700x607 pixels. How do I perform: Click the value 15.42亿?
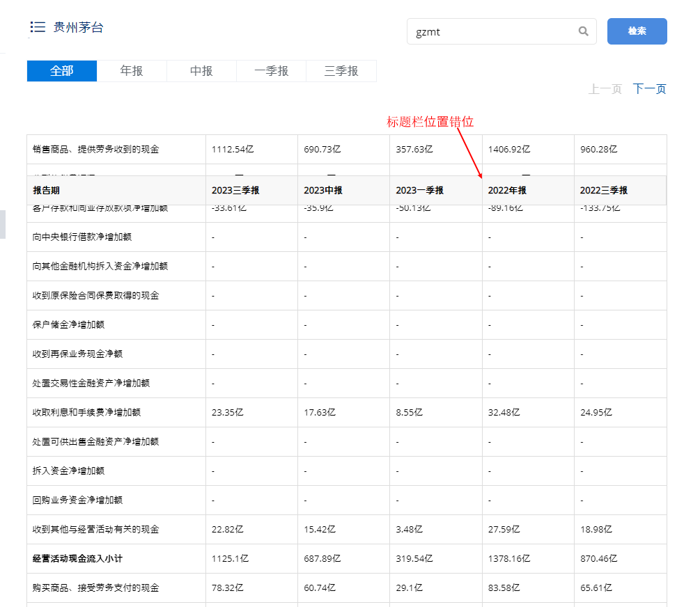click(x=320, y=529)
